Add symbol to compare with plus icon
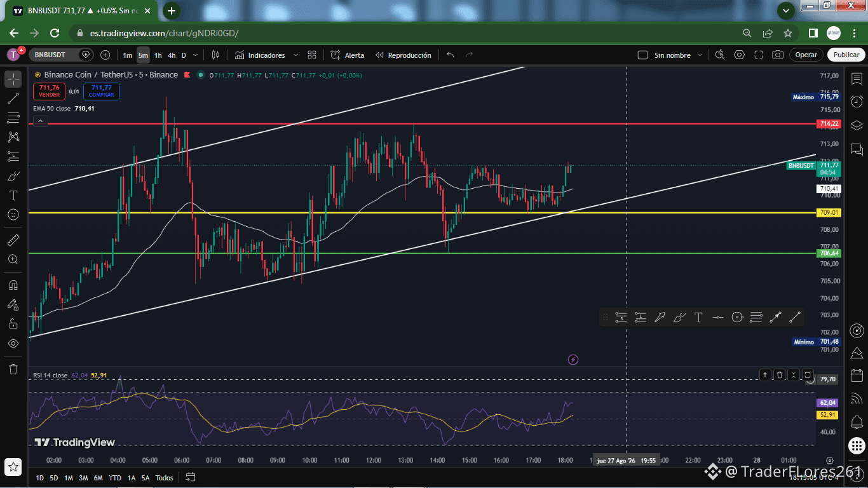Screen dimensions: 868x488 click(105, 55)
